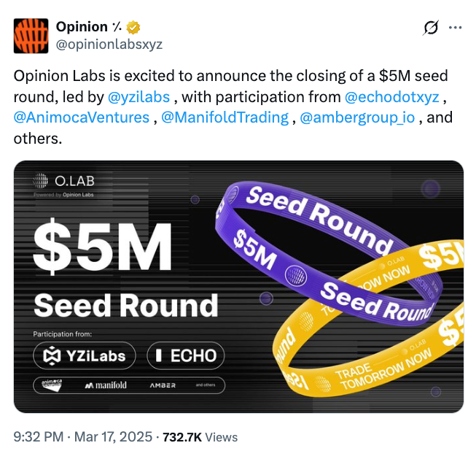
Task: Click the YZiLabs logo badge in image
Action: 85,356
